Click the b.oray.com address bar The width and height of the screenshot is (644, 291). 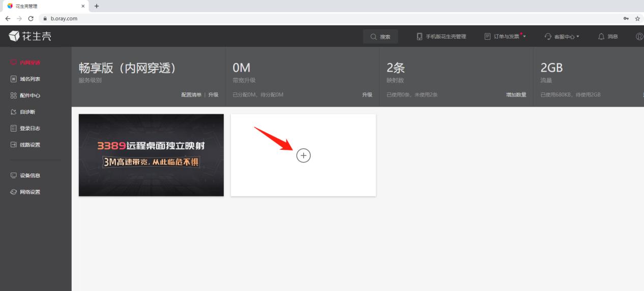326,18
